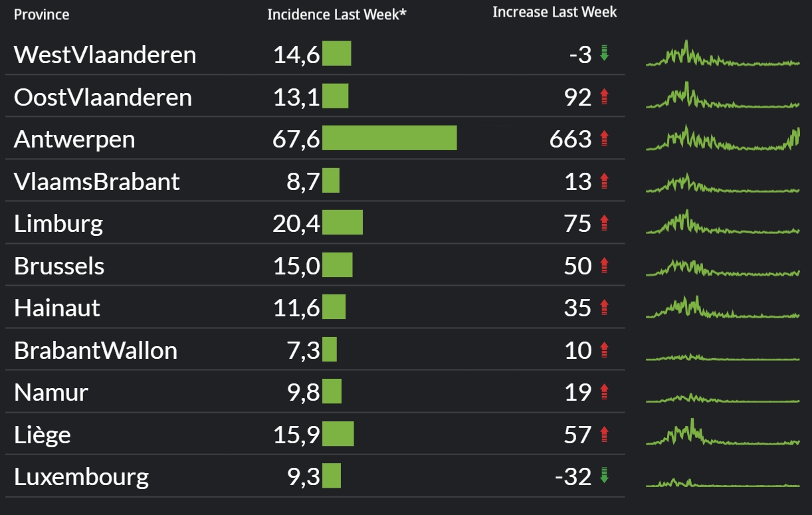812x515 pixels.
Task: Select the BrabantWallon province name
Action: 96,350
